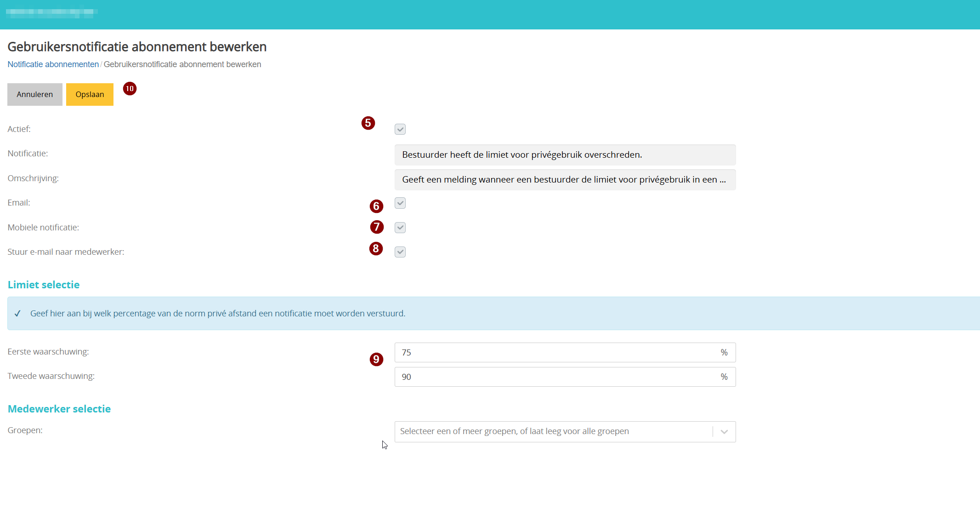980x521 pixels.
Task: Click the Omschrijving text field
Action: click(x=565, y=180)
